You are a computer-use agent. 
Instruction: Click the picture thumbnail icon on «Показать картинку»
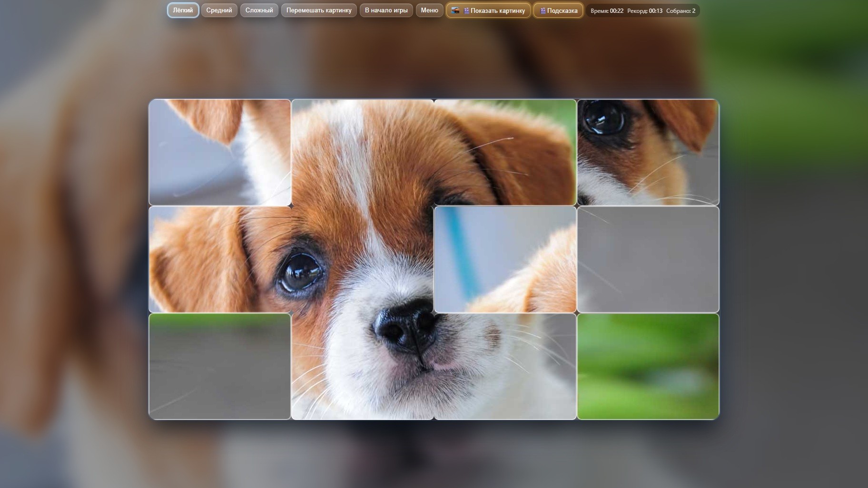coord(455,10)
